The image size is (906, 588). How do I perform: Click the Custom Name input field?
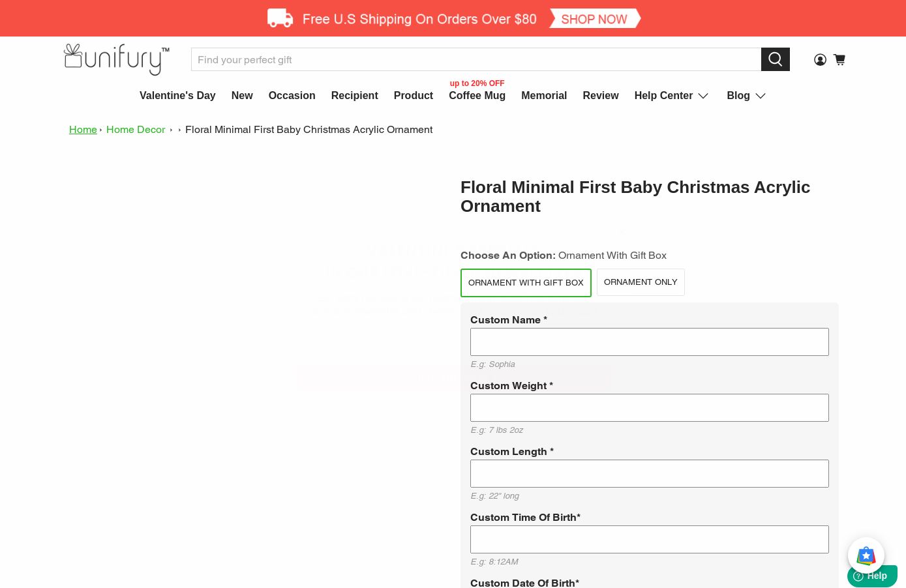click(649, 342)
